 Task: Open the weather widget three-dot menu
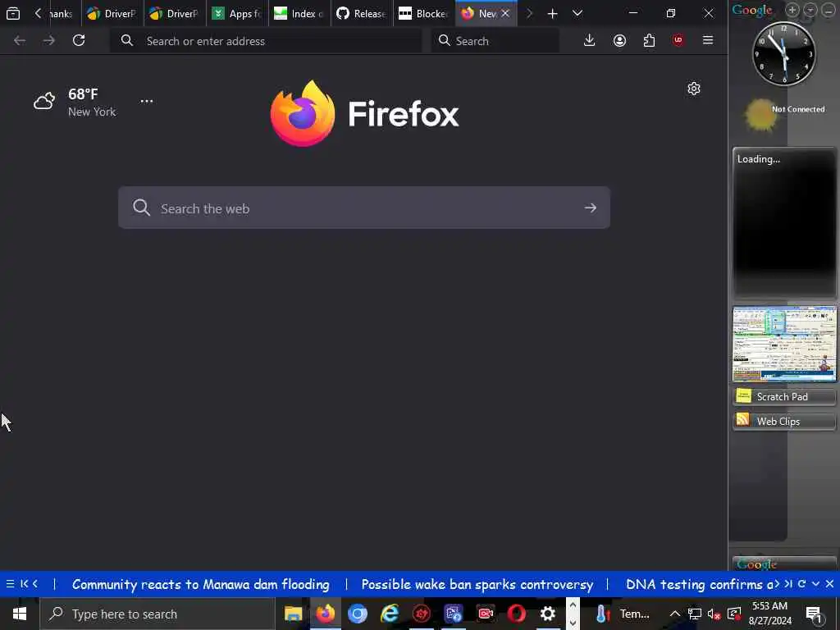(146, 101)
